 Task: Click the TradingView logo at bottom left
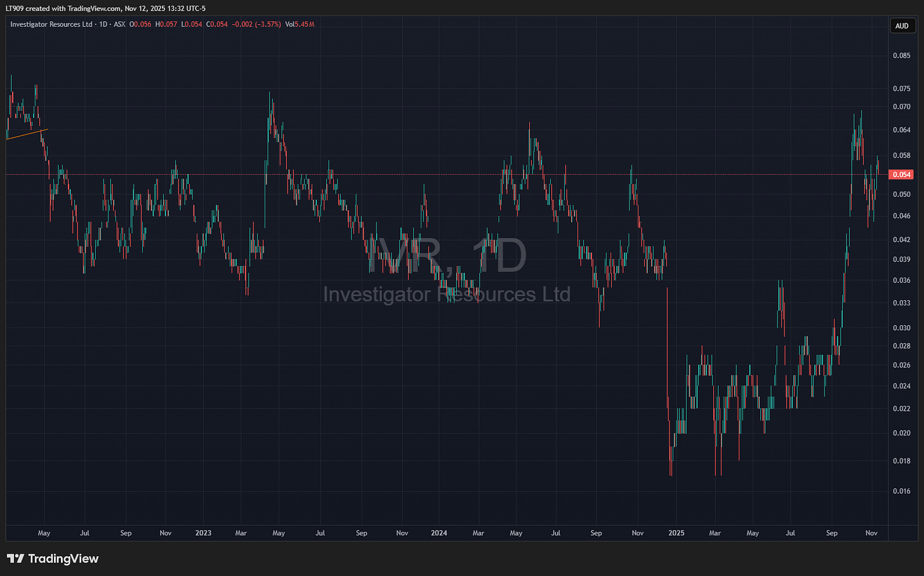53,559
